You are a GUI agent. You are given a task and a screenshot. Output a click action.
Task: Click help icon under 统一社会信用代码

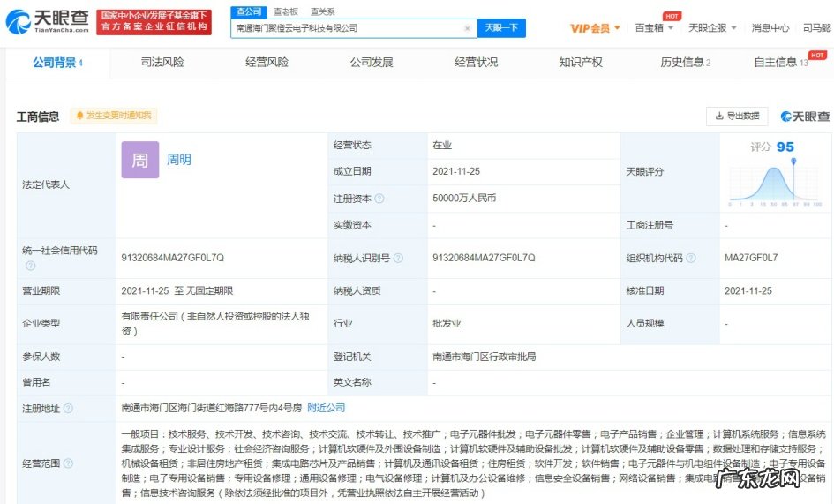(x=30, y=265)
